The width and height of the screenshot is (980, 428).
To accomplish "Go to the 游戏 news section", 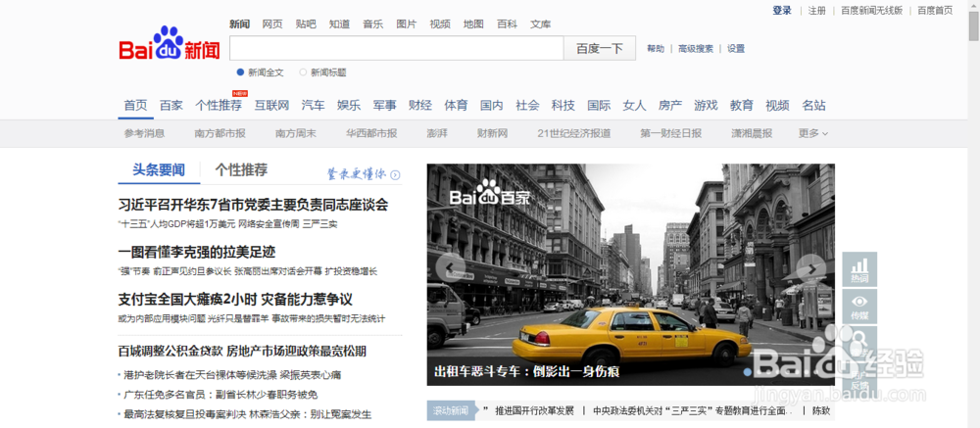I will (706, 106).
